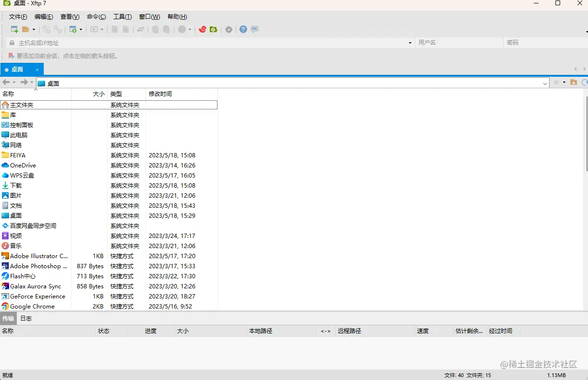Open the Options gear icon
The width and height of the screenshot is (588, 380).
(x=229, y=30)
